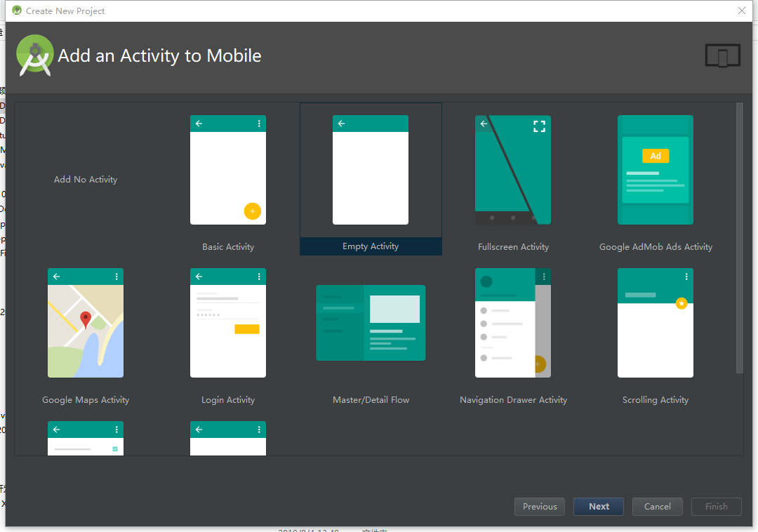
Task: Select the Empty Activity template
Action: pyautogui.click(x=371, y=170)
